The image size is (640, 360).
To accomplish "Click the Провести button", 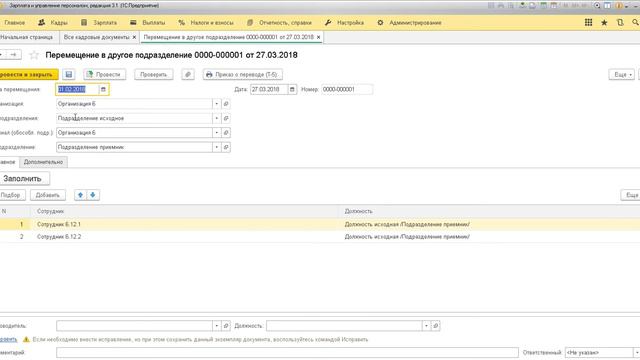I will (x=104, y=75).
